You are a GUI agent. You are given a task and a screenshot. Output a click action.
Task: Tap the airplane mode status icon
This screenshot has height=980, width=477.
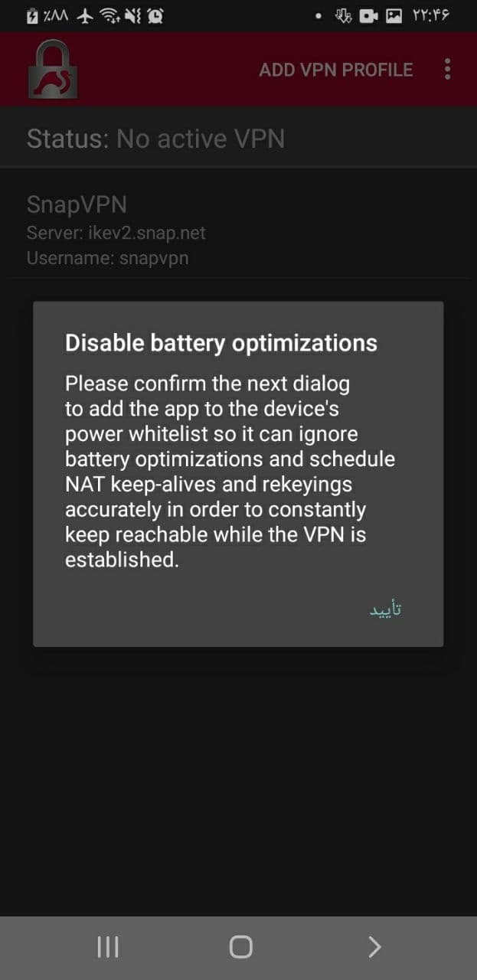coord(85,15)
